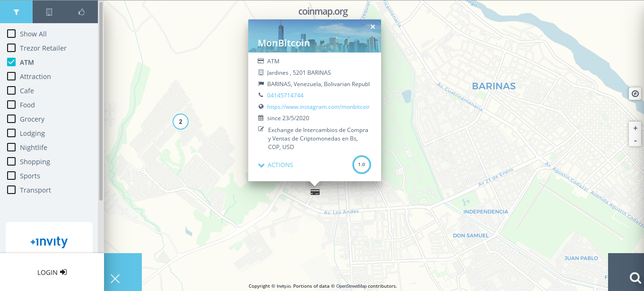
Task: Click the 'since 23/5/2020' date text
Action: pyautogui.click(x=288, y=118)
